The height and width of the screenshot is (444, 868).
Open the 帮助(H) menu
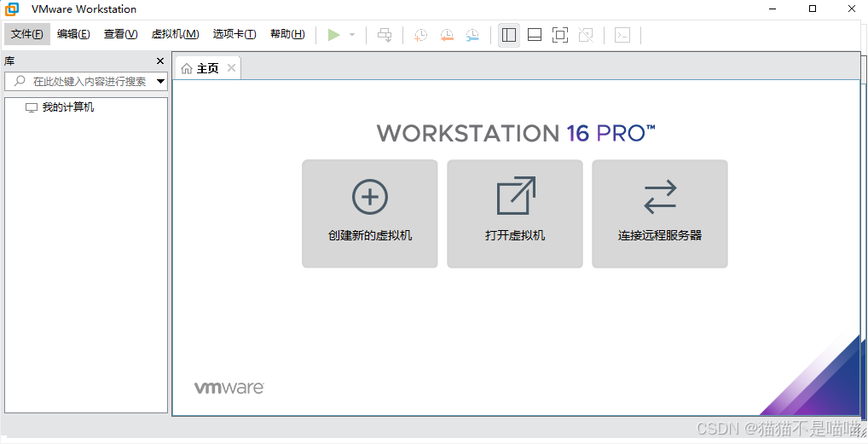tap(287, 34)
